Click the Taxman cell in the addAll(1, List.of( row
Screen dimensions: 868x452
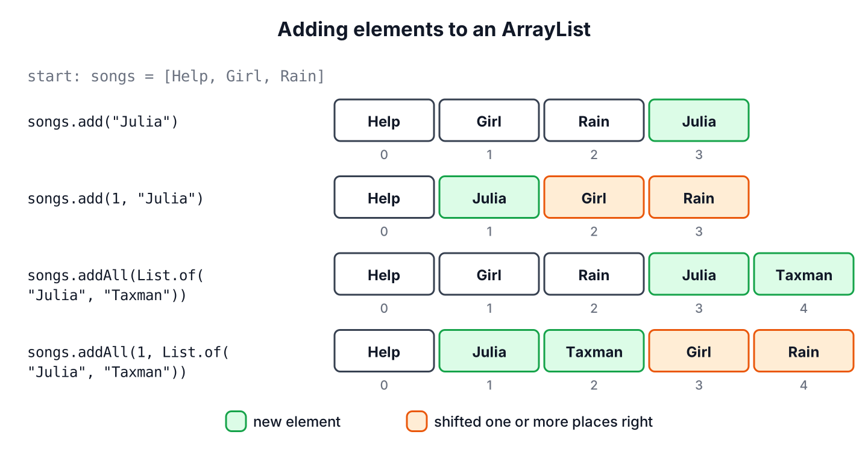click(x=594, y=351)
